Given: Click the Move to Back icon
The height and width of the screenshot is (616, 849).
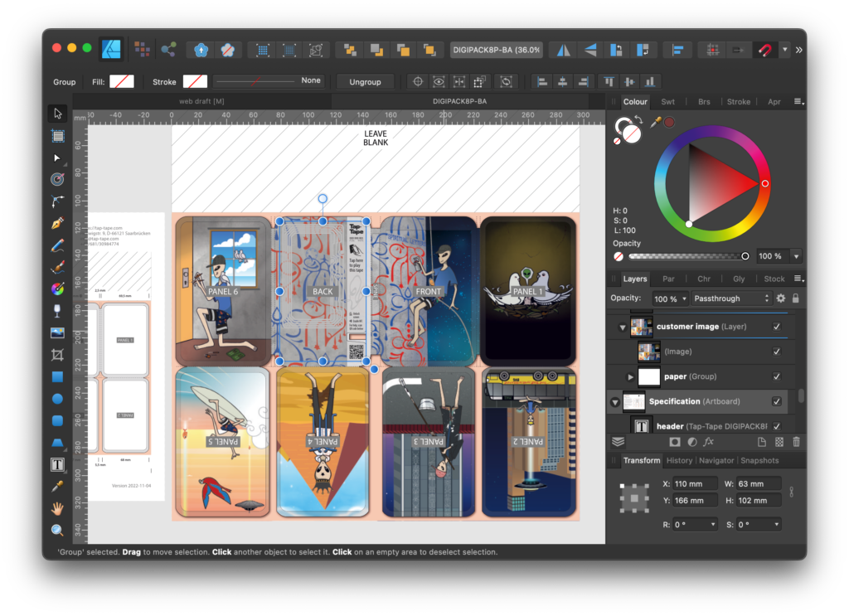Looking at the screenshot, I should 350,51.
